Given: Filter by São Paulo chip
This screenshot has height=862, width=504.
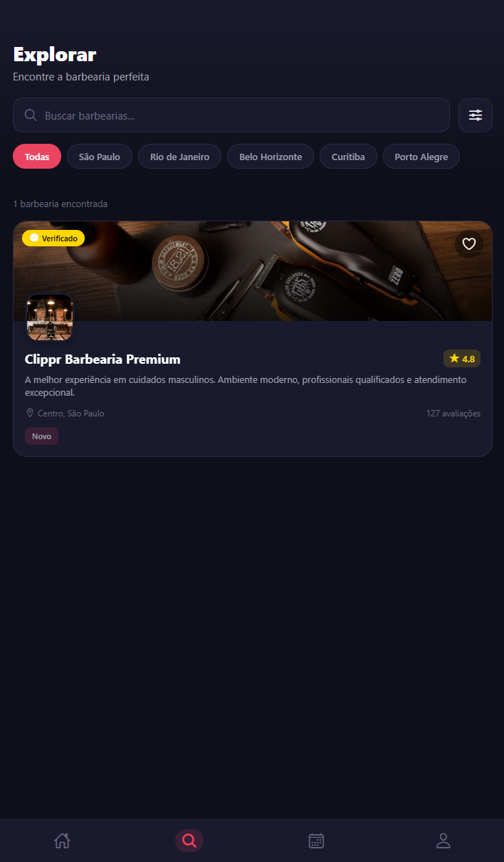Looking at the screenshot, I should (x=100, y=157).
